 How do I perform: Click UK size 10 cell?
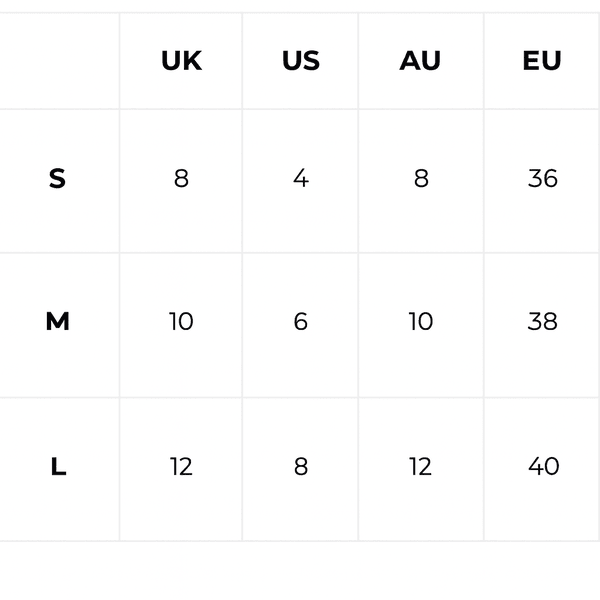[181, 322]
